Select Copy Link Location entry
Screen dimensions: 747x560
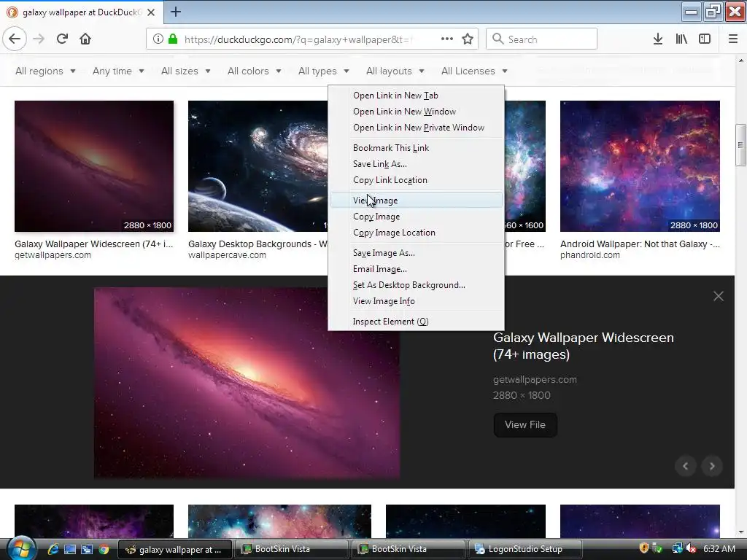tap(416, 180)
